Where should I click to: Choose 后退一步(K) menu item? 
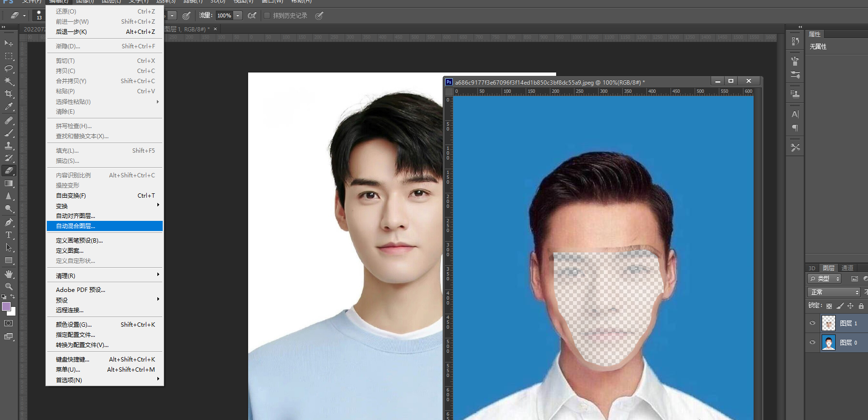tap(104, 32)
